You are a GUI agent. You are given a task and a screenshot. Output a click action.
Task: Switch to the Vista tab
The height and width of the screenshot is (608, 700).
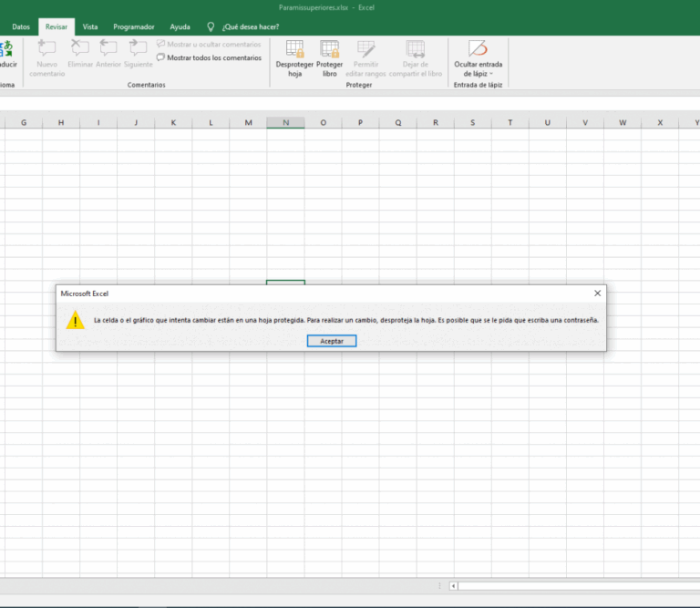pyautogui.click(x=90, y=27)
